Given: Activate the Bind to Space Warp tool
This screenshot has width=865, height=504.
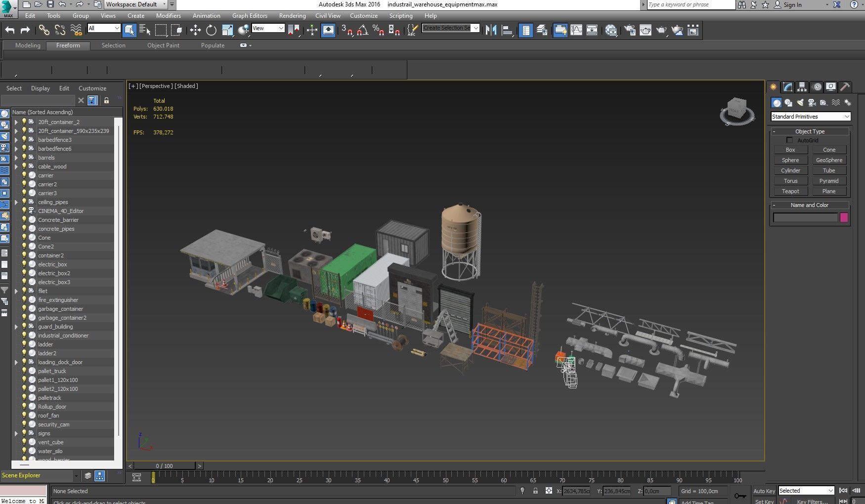Looking at the screenshot, I should pyautogui.click(x=76, y=30).
